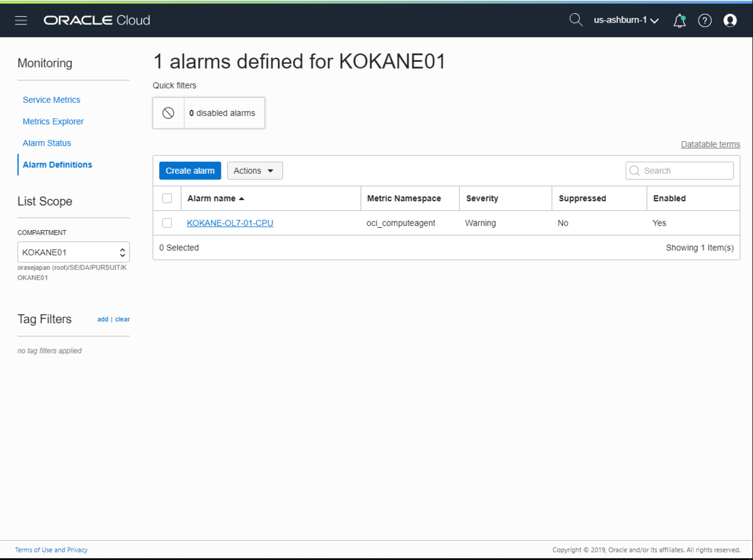Navigate to Alarm Status
This screenshot has height=560, width=753.
47,143
